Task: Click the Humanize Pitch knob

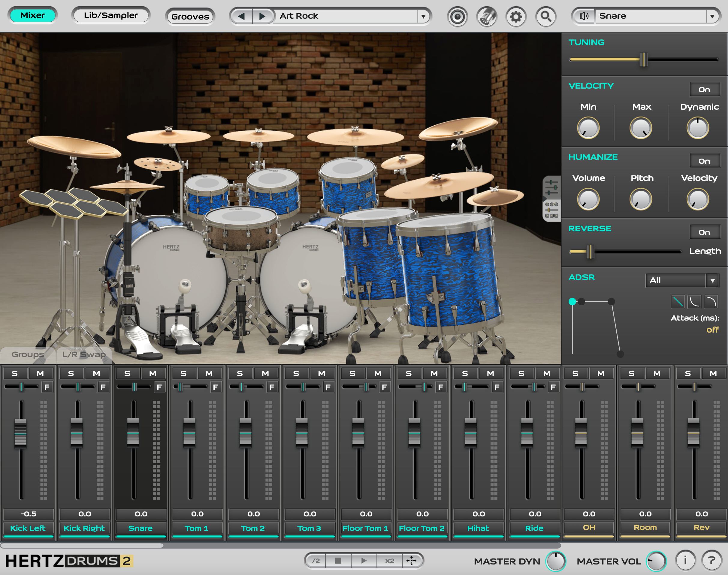Action: pos(641,199)
